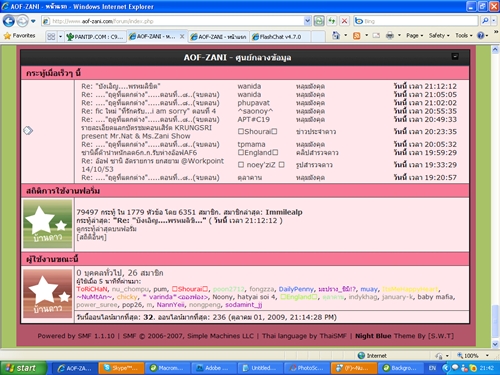Click the Refresh page icon
Viewport: 500px width, 375px height.
click(332, 21)
